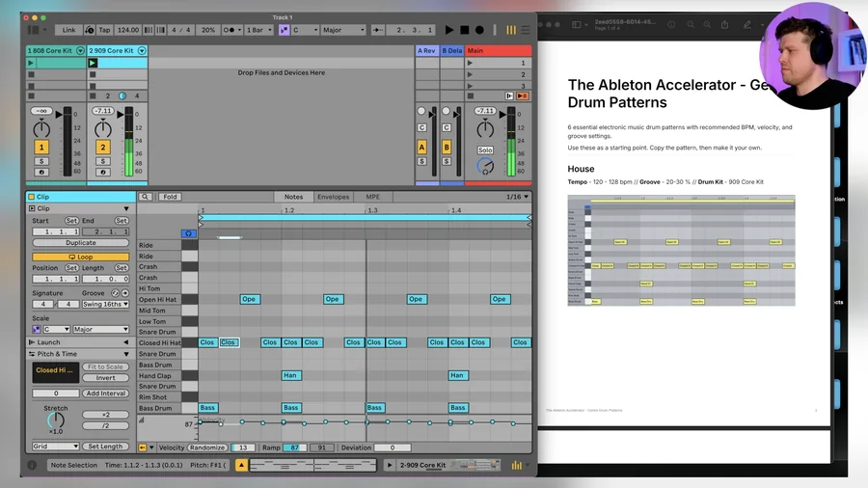Open the 1/16 grid size dropdown
The width and height of the screenshot is (868, 488).
[517, 197]
